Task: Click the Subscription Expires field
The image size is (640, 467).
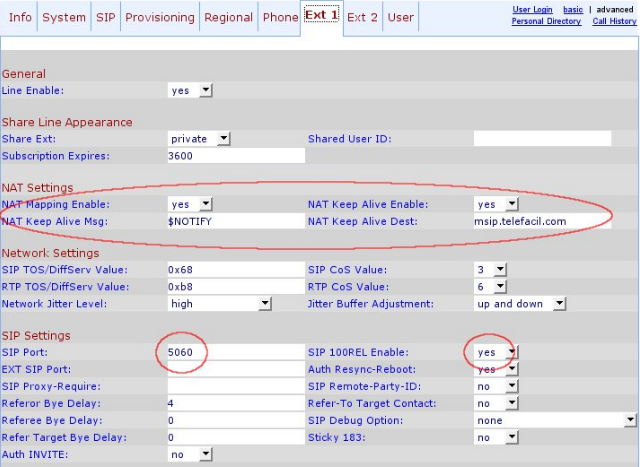Action: click(x=236, y=156)
